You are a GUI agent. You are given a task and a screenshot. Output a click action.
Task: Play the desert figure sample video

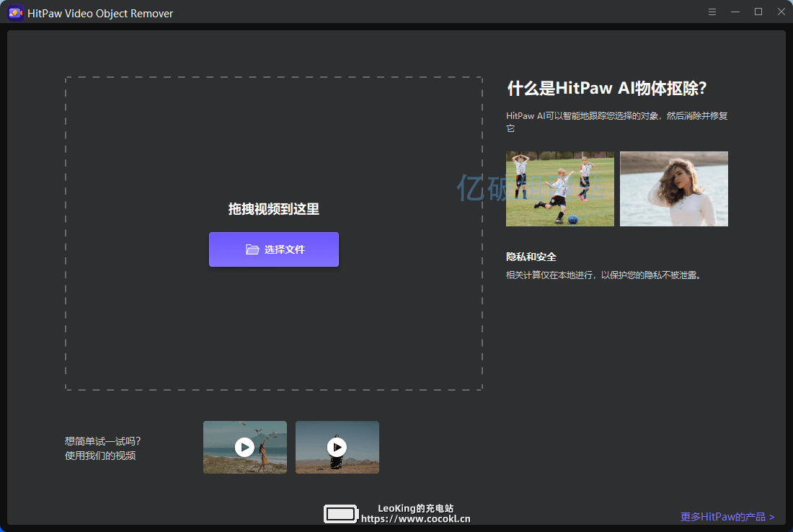[x=337, y=447]
